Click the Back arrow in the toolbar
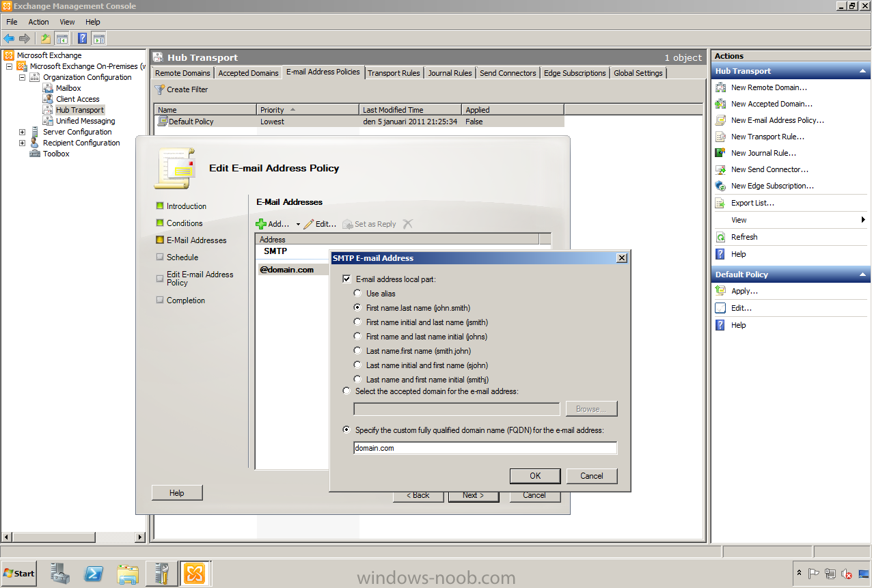Screen dimensions: 872x588 9,38
